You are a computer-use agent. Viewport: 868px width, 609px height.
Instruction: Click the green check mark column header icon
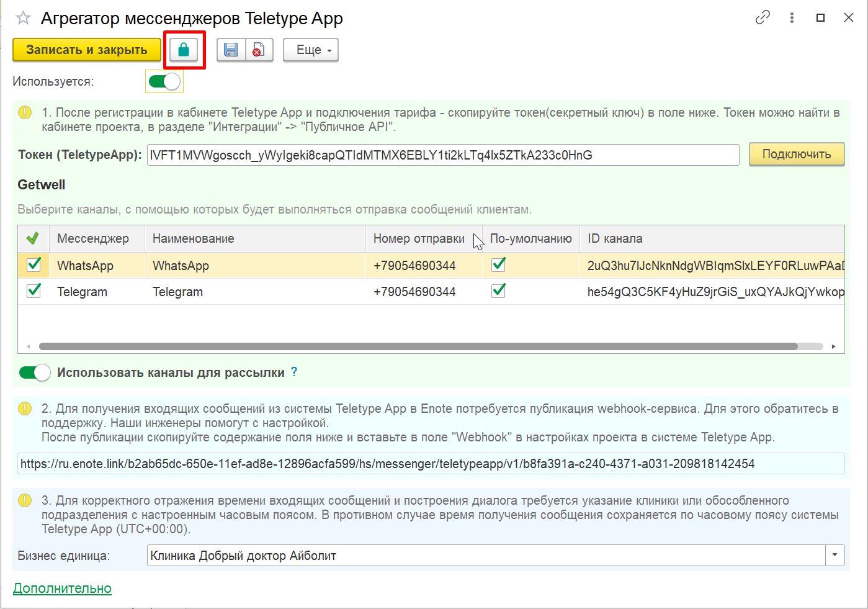(32, 238)
